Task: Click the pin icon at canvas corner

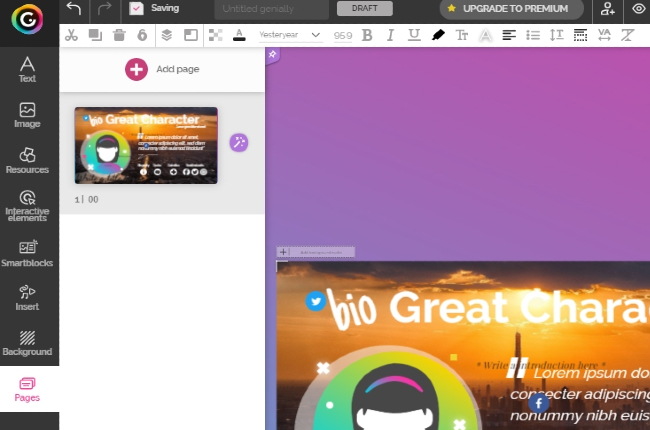Action: coord(272,54)
